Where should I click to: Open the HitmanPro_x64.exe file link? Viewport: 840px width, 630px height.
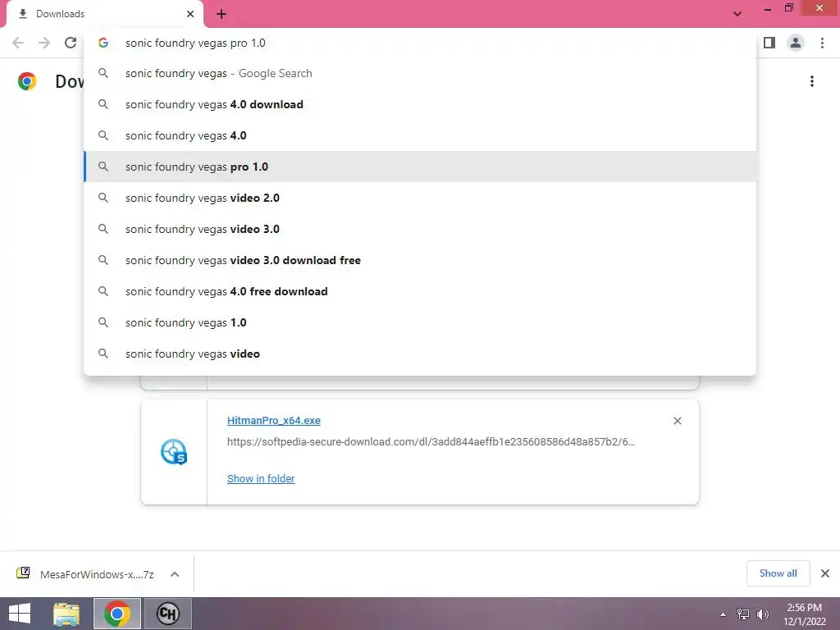pyautogui.click(x=274, y=421)
